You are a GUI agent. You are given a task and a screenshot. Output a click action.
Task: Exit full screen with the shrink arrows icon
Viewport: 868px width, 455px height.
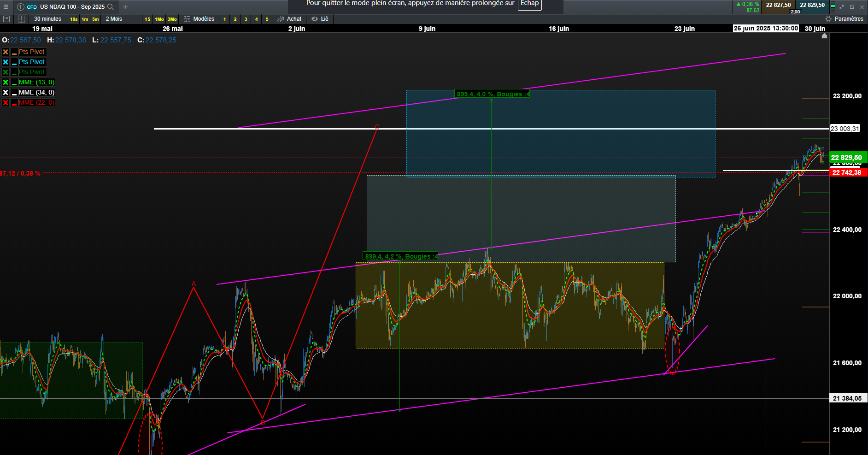click(x=841, y=7)
